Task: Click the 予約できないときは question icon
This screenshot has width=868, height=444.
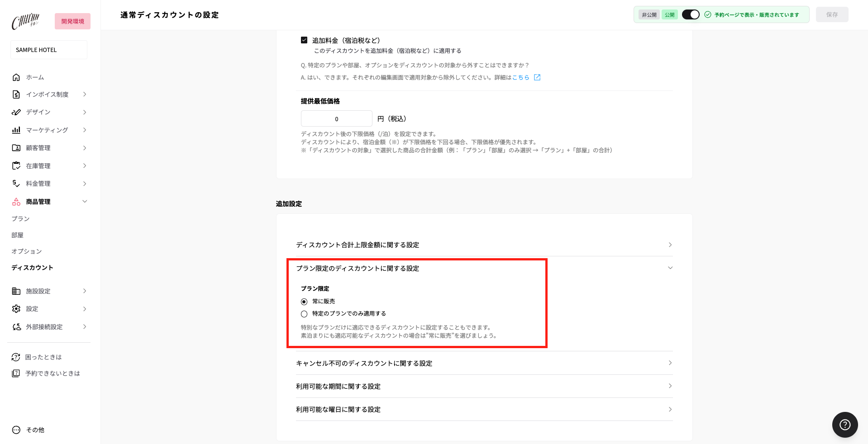Action: click(x=16, y=373)
